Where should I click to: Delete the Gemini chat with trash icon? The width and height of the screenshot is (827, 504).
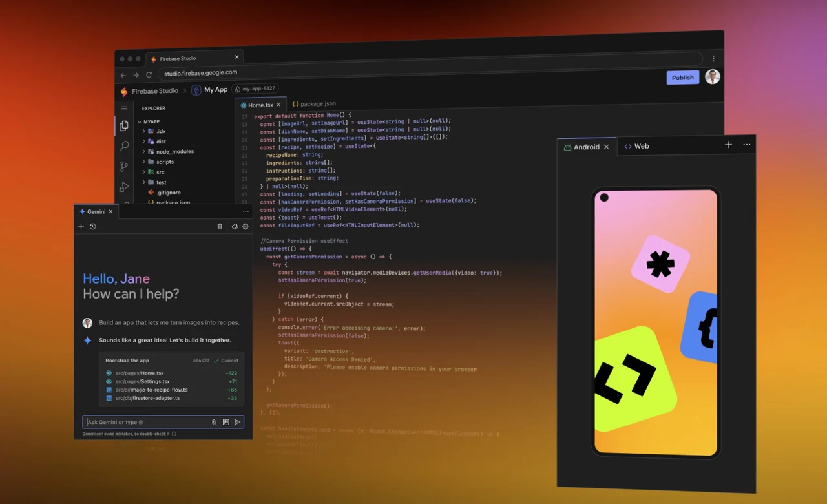pos(220,227)
